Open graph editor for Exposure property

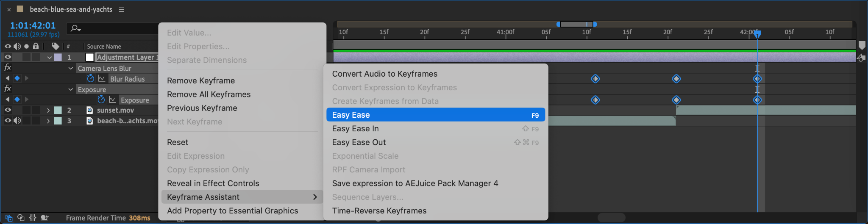click(112, 100)
